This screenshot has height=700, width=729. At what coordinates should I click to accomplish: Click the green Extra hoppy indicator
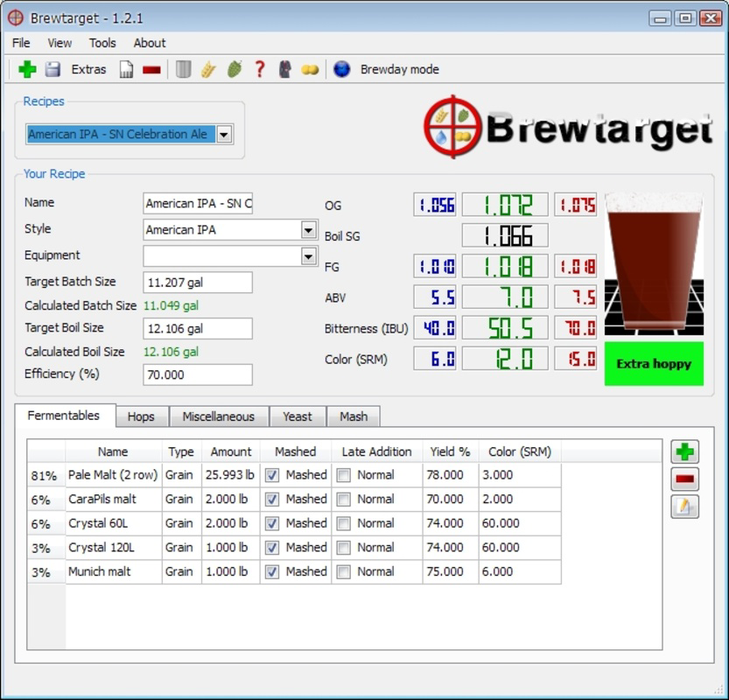(x=654, y=364)
